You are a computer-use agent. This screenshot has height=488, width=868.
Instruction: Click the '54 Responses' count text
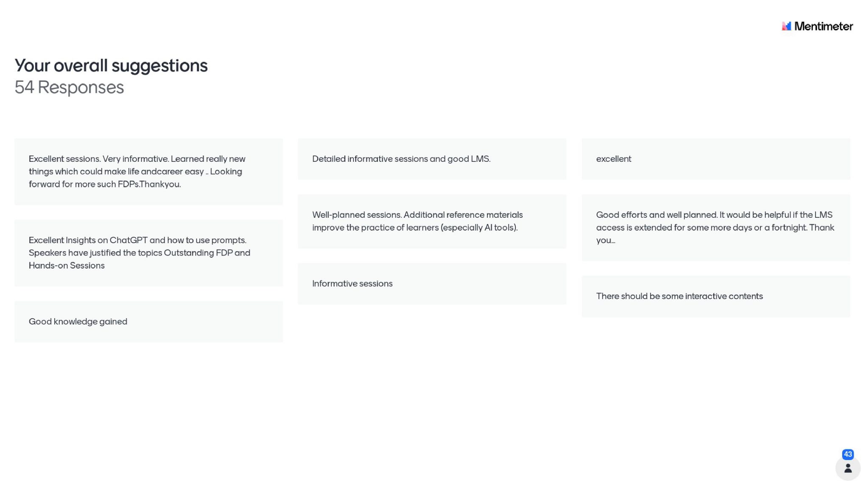[x=69, y=87]
